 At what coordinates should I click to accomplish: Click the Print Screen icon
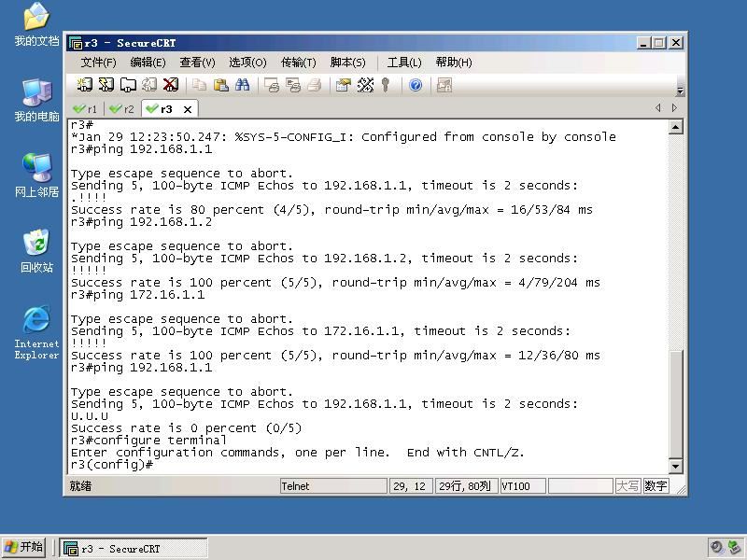tap(272, 85)
